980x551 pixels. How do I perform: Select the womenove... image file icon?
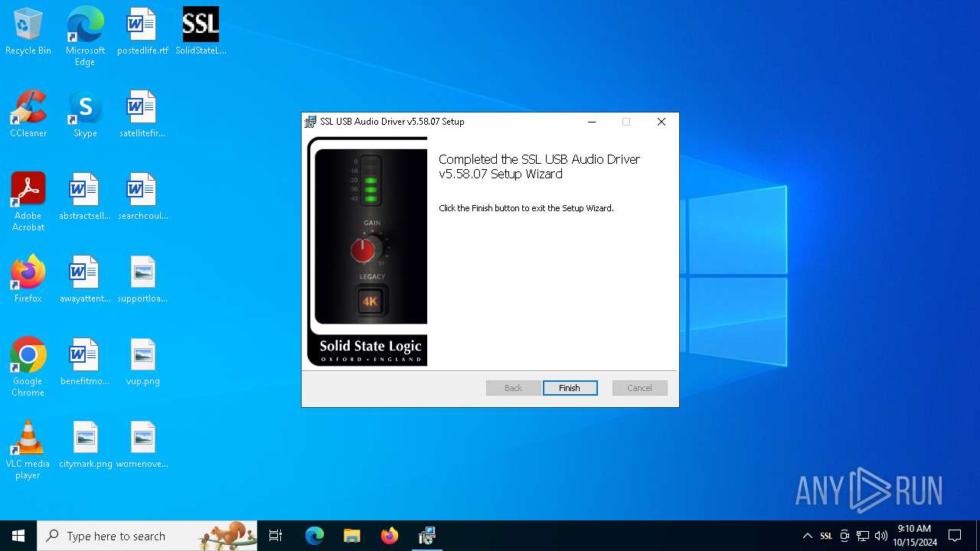[142, 445]
